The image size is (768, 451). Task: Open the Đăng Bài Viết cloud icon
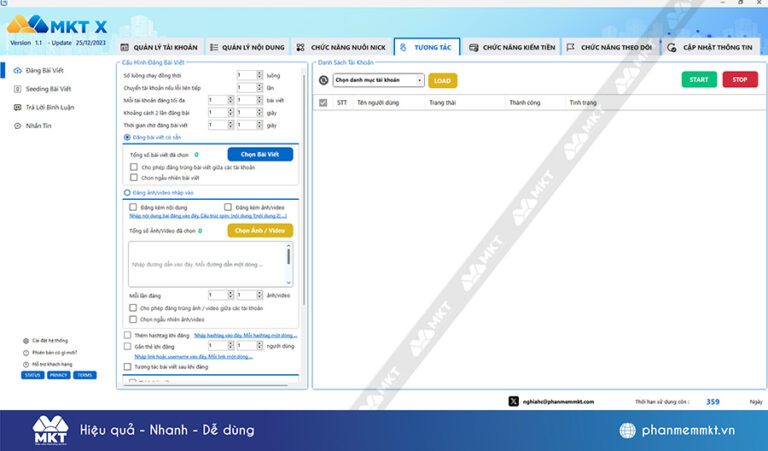[18, 71]
